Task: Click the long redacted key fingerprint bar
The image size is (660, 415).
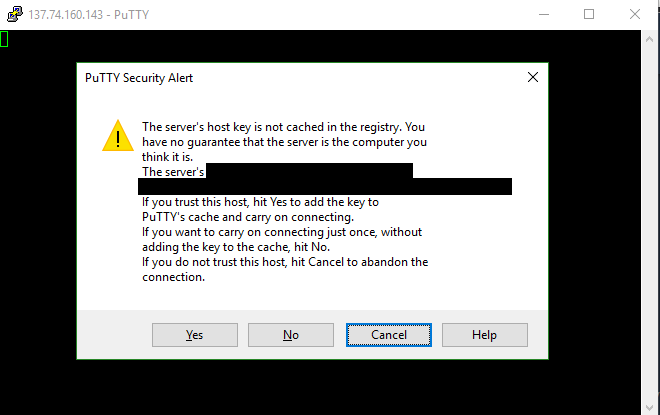Action: (x=325, y=186)
